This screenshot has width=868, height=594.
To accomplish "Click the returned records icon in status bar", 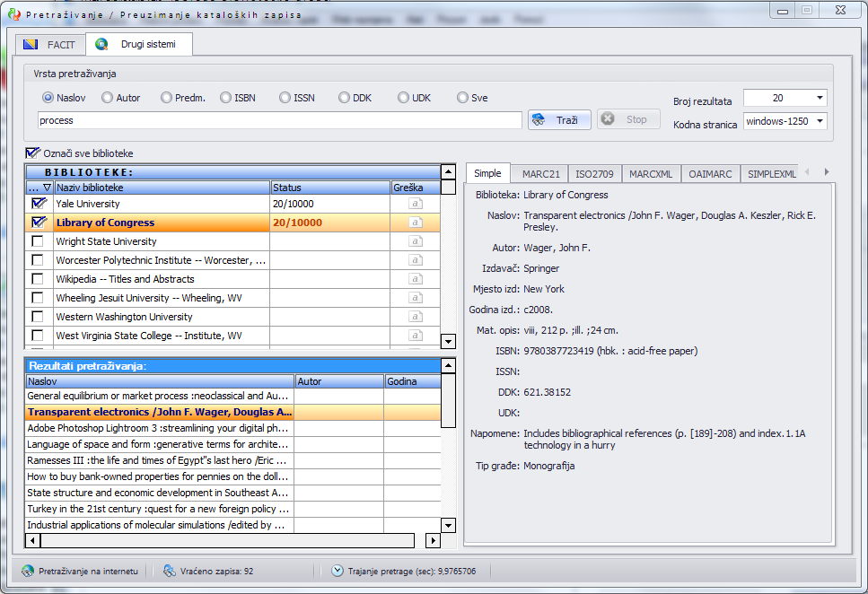I will pos(170,571).
